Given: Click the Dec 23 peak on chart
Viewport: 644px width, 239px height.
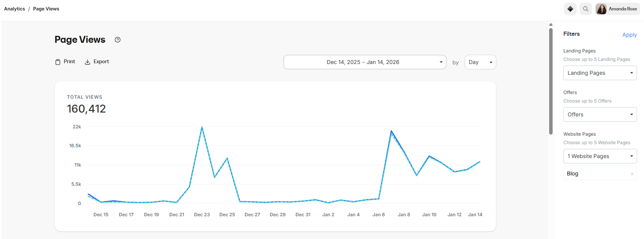Looking at the screenshot, I should [202, 127].
